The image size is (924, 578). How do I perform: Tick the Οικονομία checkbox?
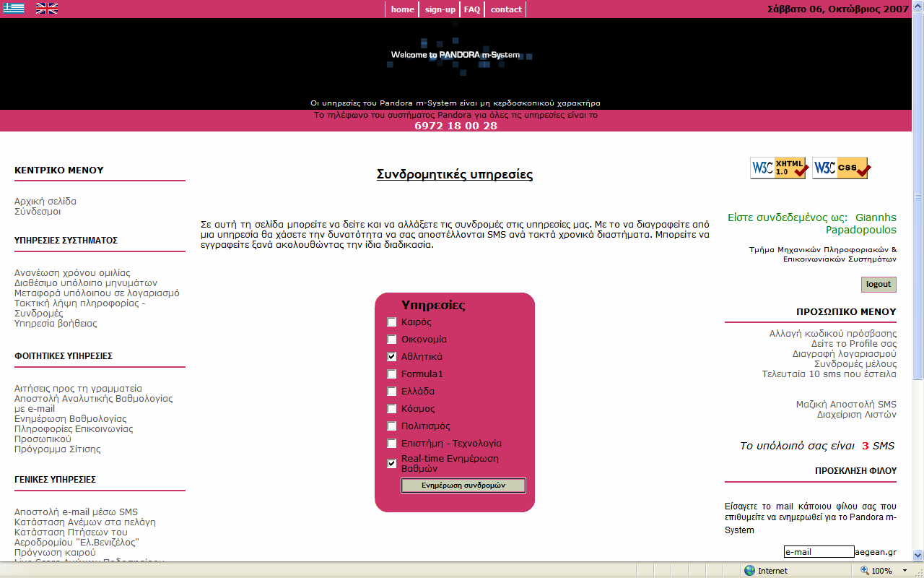click(392, 340)
